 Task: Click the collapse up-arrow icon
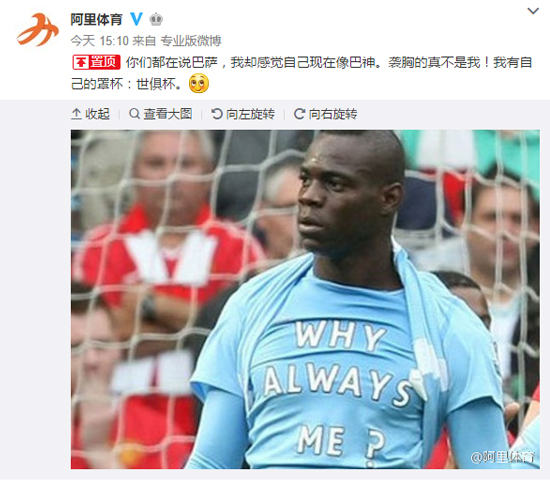click(x=76, y=114)
